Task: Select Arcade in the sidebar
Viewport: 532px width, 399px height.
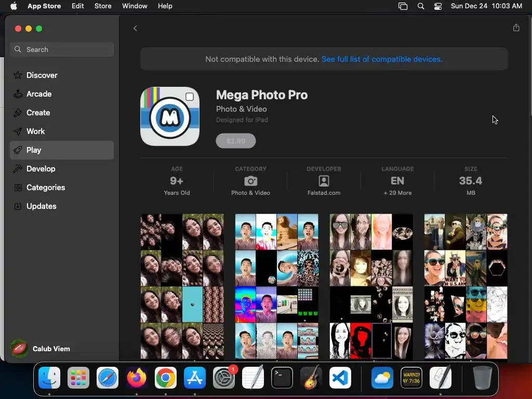Action: pyautogui.click(x=62, y=94)
